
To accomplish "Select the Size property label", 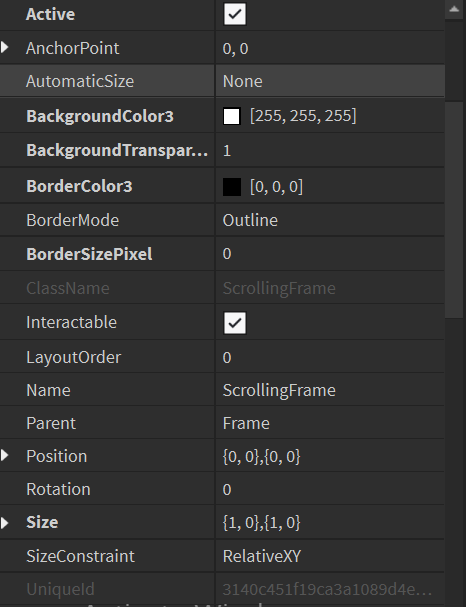I will (x=42, y=522).
